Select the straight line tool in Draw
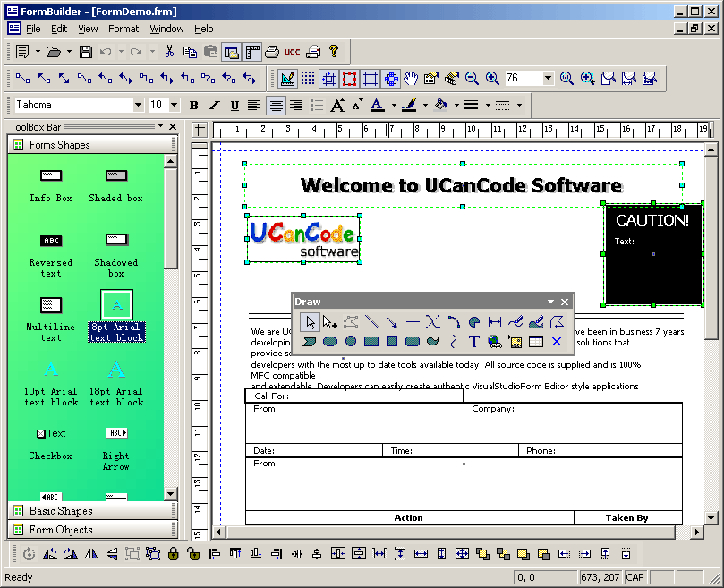 point(371,322)
